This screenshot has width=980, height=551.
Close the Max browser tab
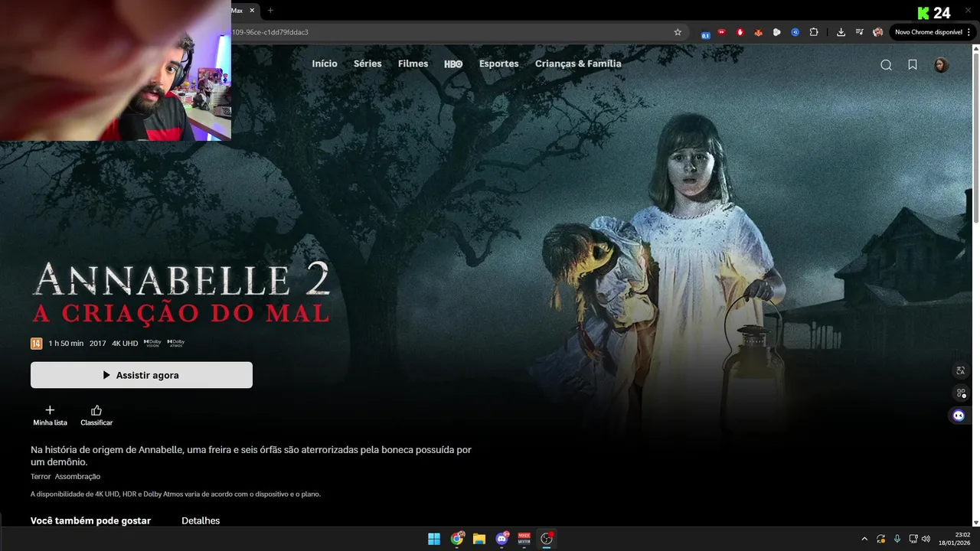[x=252, y=11]
